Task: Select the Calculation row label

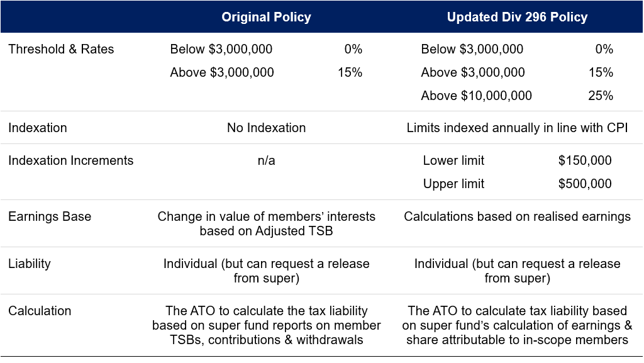Action: pos(40,311)
